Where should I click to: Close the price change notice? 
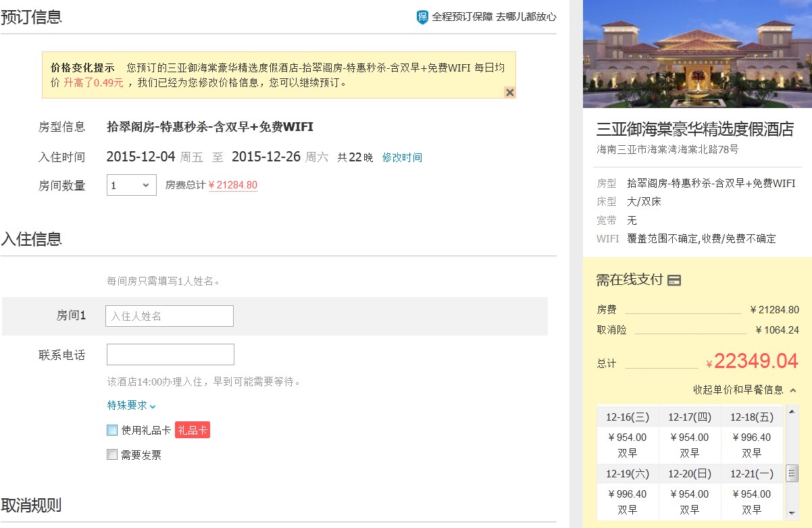(510, 93)
